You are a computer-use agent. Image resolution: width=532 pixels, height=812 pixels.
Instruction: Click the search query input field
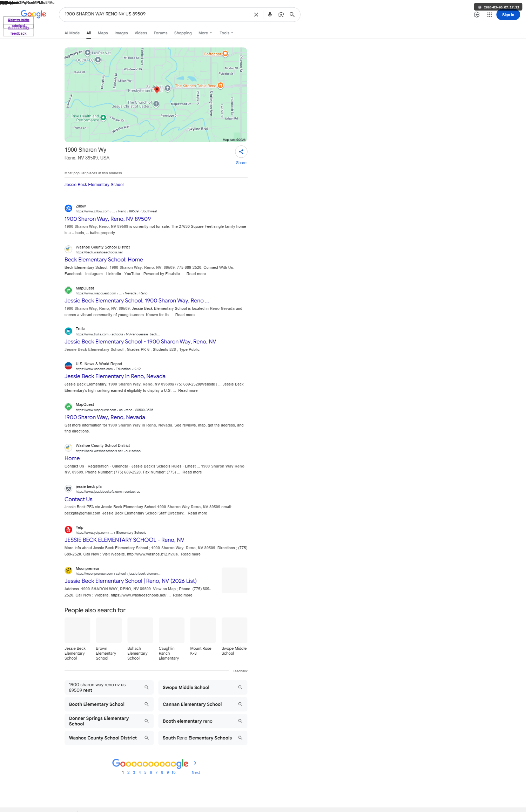click(x=156, y=14)
